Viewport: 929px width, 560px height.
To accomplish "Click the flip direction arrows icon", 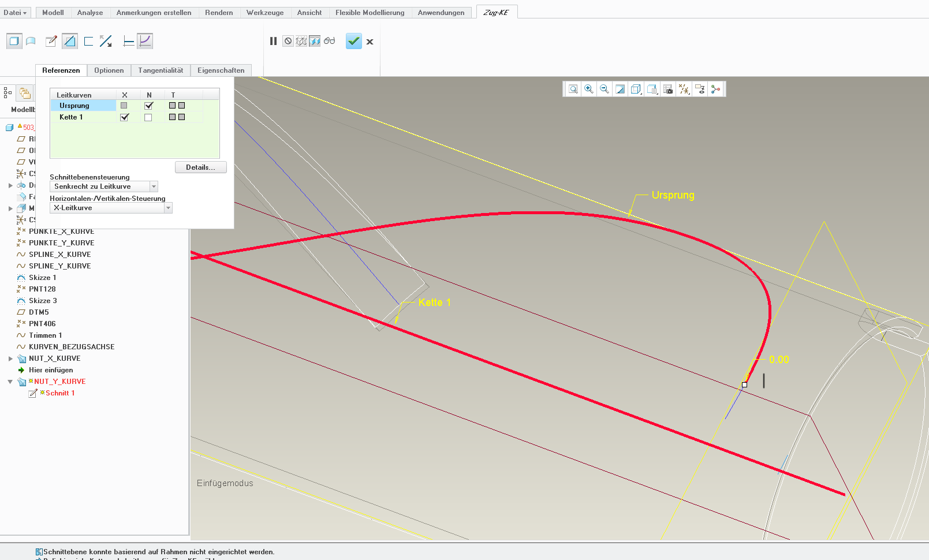I will pyautogui.click(x=106, y=41).
